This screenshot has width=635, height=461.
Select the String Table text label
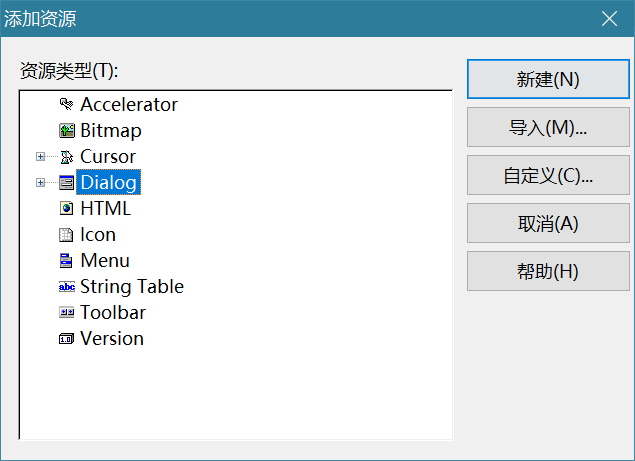click(x=132, y=286)
